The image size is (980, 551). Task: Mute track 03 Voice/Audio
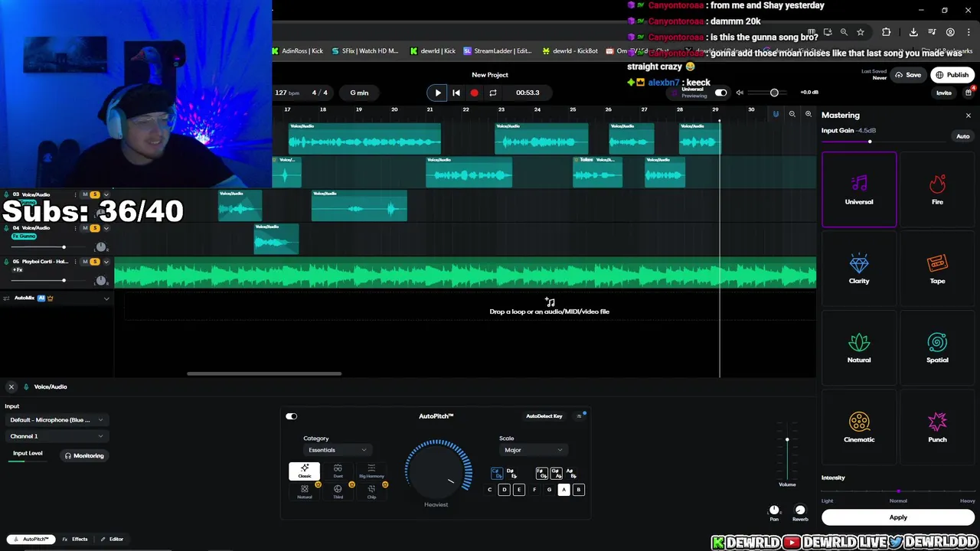pyautogui.click(x=85, y=194)
